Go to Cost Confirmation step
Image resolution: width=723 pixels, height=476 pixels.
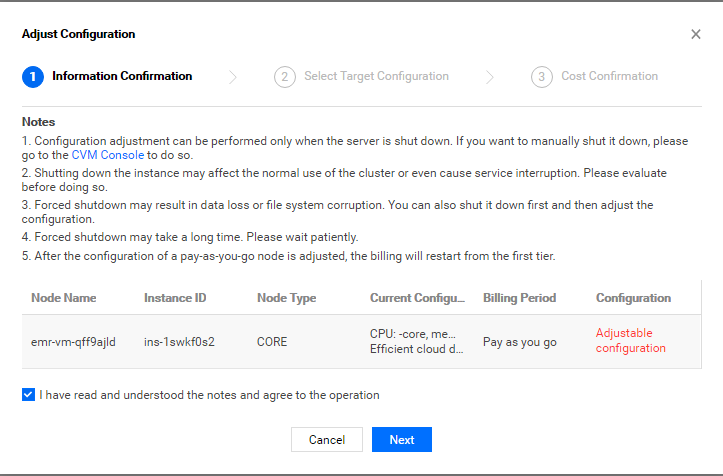pos(610,76)
